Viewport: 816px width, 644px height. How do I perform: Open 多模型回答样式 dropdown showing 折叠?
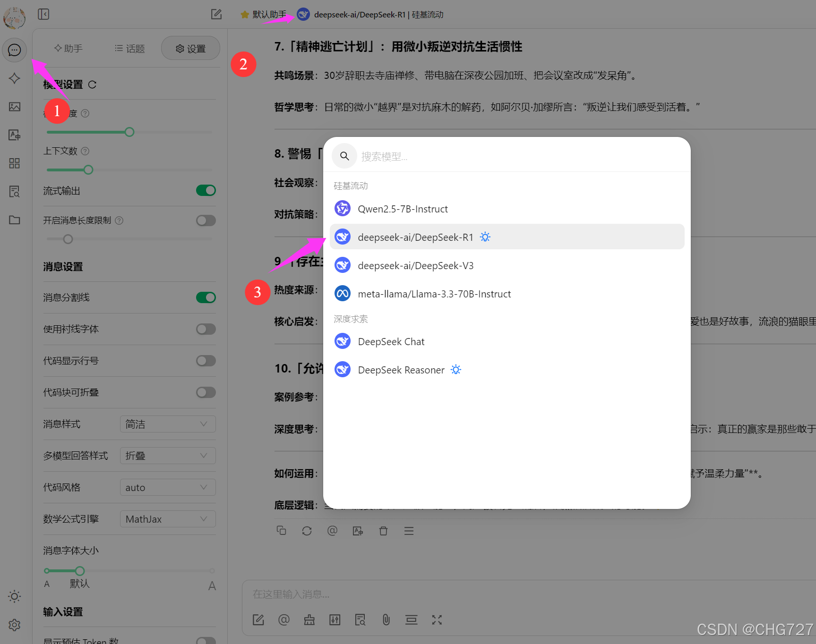[168, 456]
